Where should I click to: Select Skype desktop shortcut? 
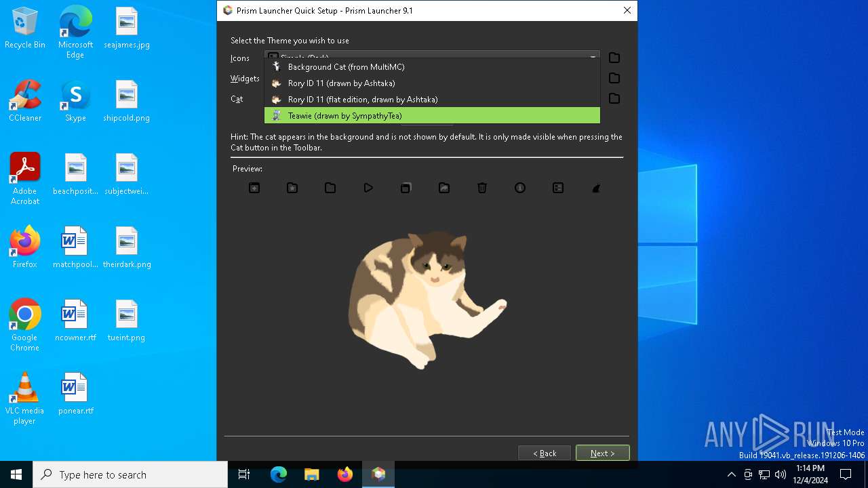(x=75, y=101)
